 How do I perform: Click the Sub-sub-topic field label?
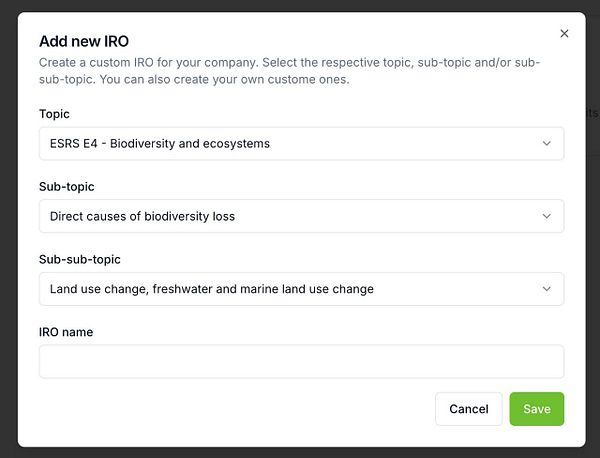click(x=78, y=259)
